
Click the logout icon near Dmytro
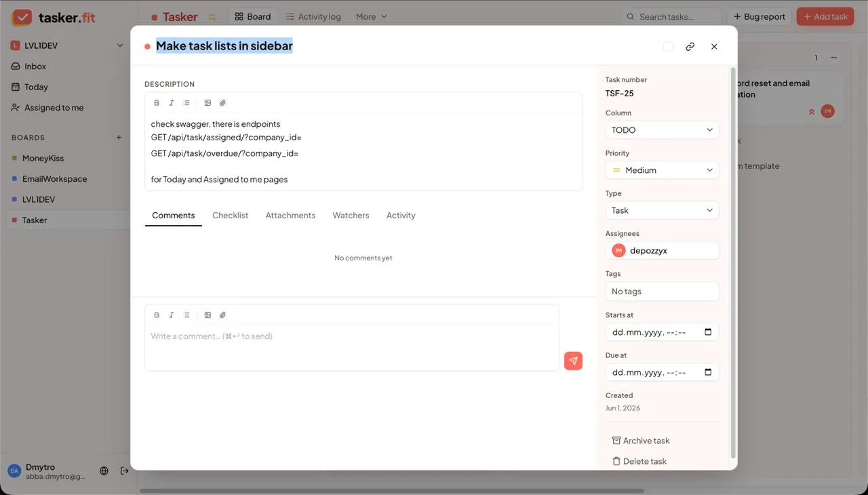pos(125,471)
